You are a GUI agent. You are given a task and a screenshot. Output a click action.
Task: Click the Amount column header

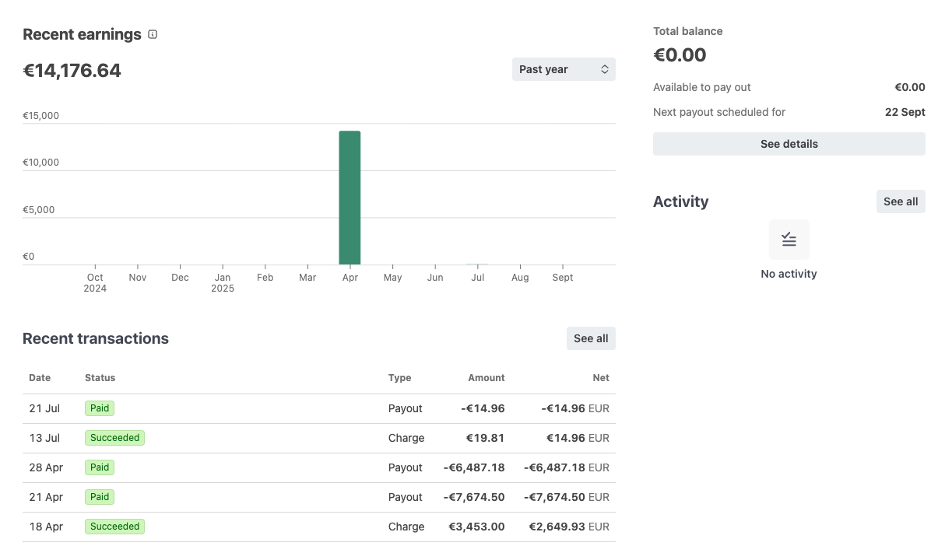[486, 378]
